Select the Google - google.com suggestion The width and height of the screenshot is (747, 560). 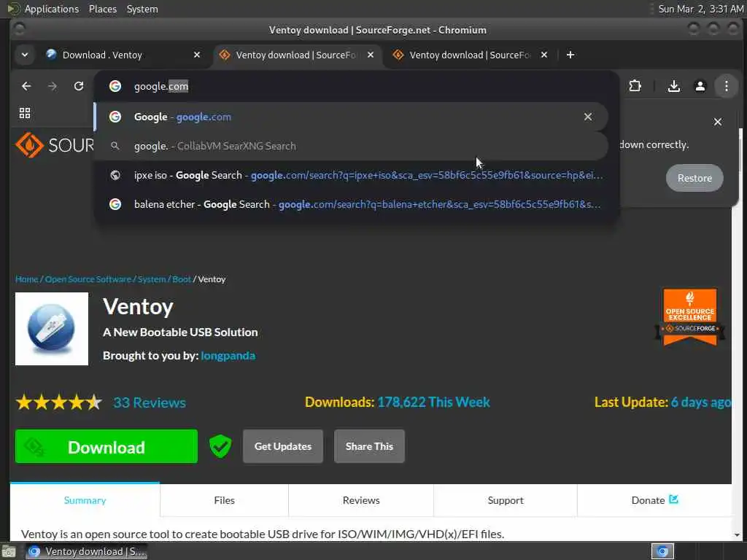point(351,117)
